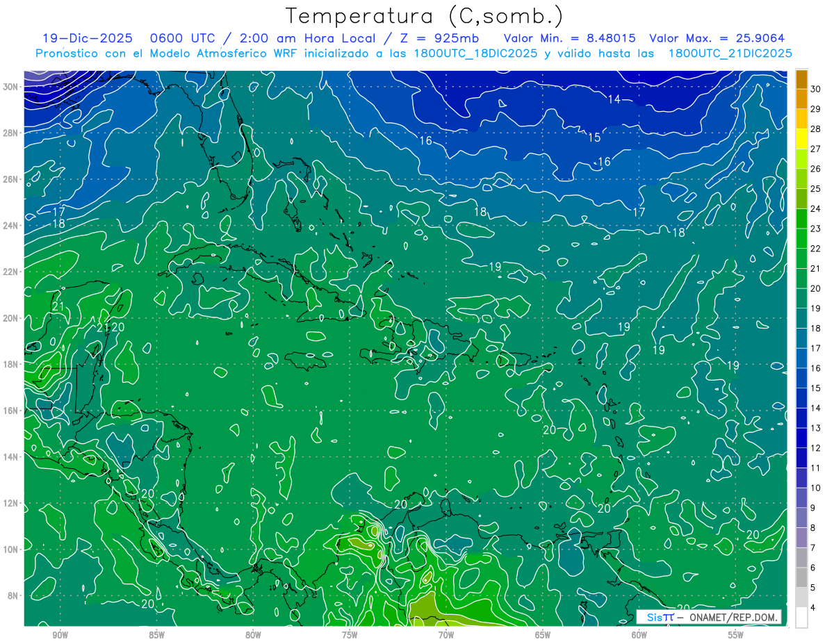The height and width of the screenshot is (644, 834).
Task: Click the colorbar scale label "28"
Action: (815, 129)
